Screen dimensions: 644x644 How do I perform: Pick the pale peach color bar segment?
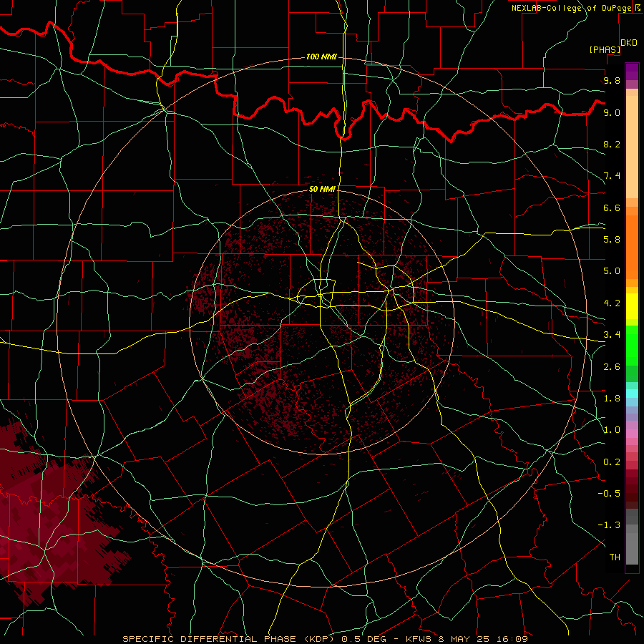coord(632,147)
